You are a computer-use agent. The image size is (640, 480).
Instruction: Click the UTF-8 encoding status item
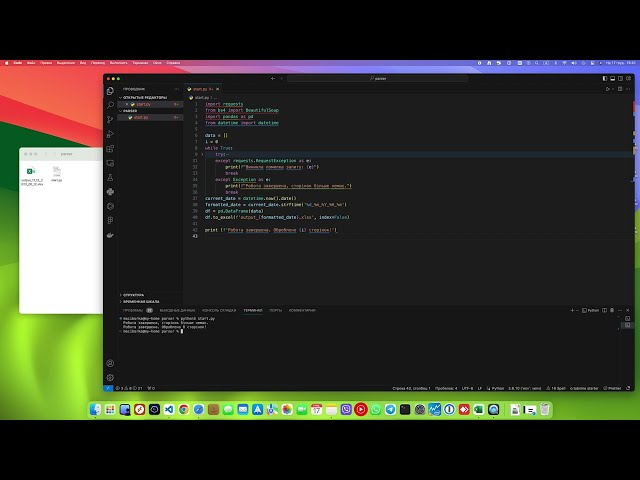(x=467, y=388)
